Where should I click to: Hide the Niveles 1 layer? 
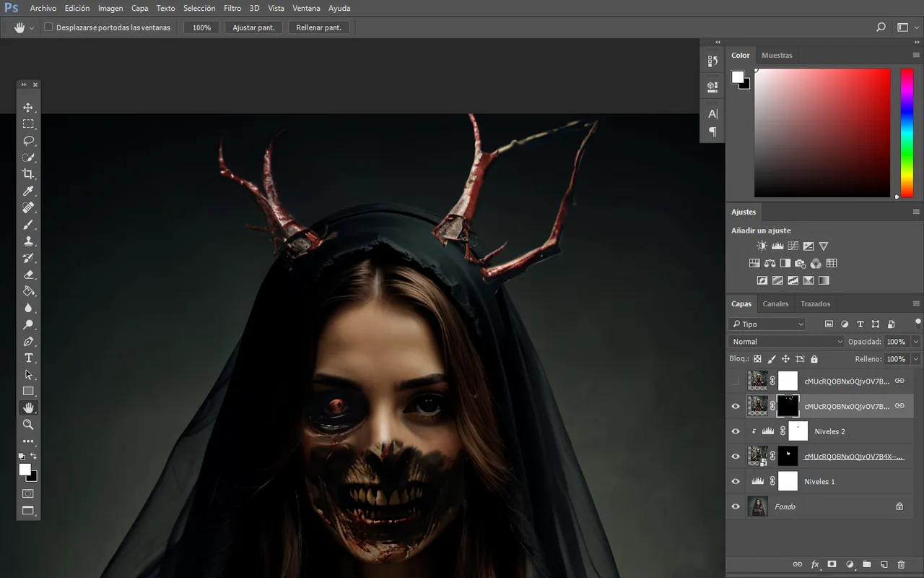736,481
